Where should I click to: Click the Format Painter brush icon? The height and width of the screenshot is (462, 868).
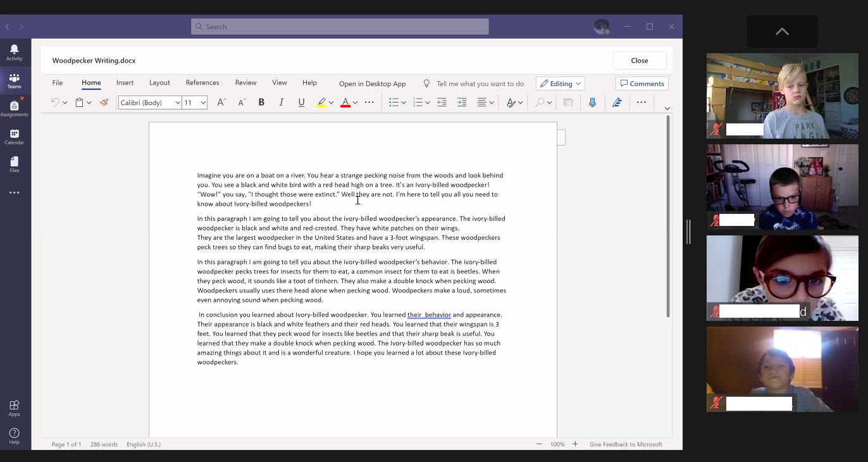pyautogui.click(x=104, y=103)
